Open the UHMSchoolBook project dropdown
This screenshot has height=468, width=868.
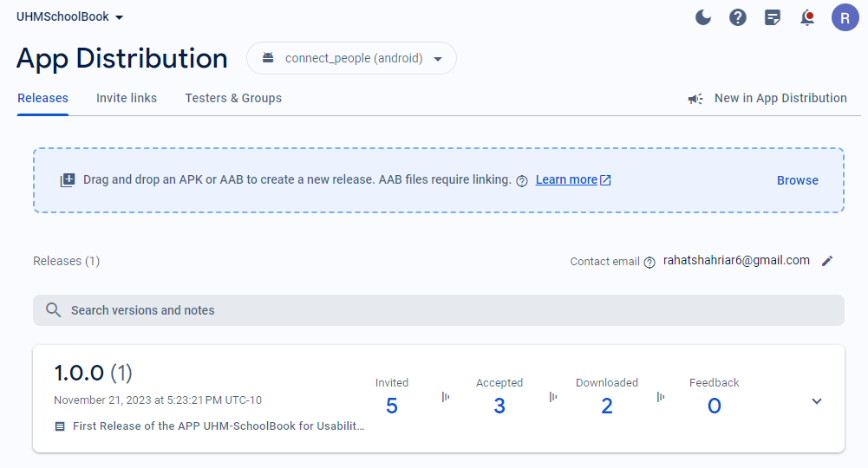pyautogui.click(x=70, y=17)
